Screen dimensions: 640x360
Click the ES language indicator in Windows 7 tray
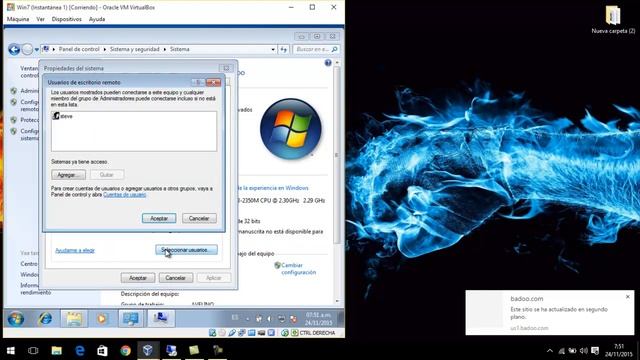[x=235, y=318]
